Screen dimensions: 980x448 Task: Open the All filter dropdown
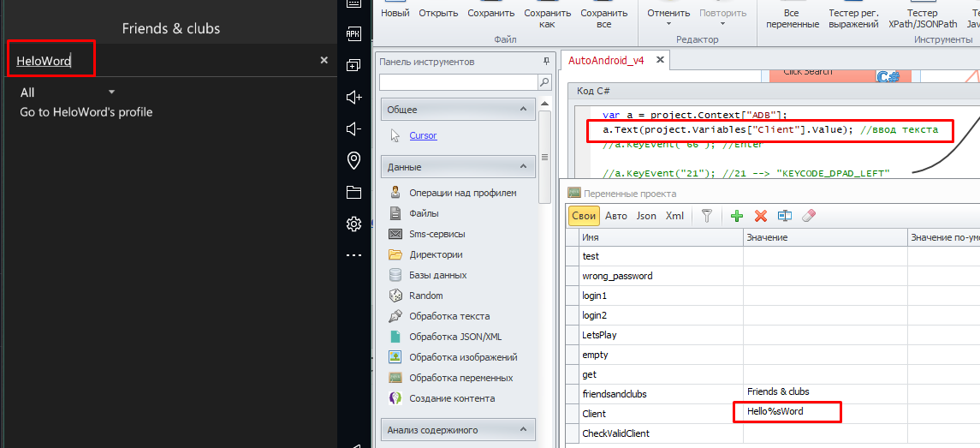[111, 92]
